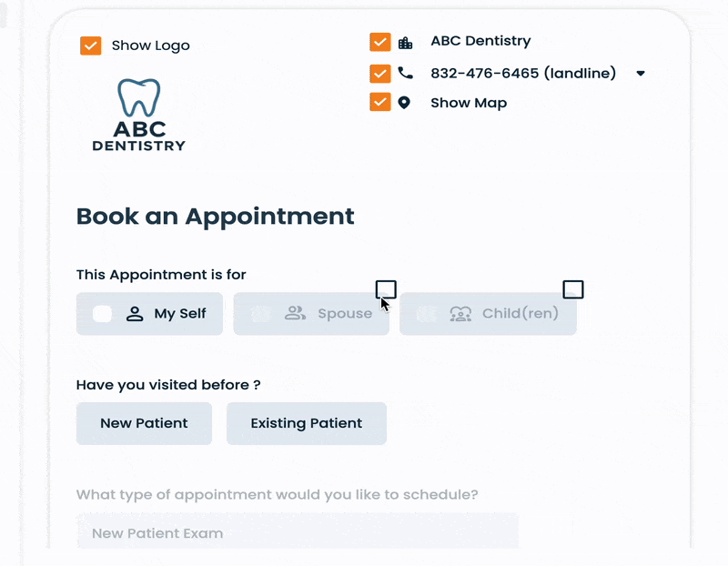Click the map pin icon beside Show Map
728x566 pixels.
(x=405, y=103)
